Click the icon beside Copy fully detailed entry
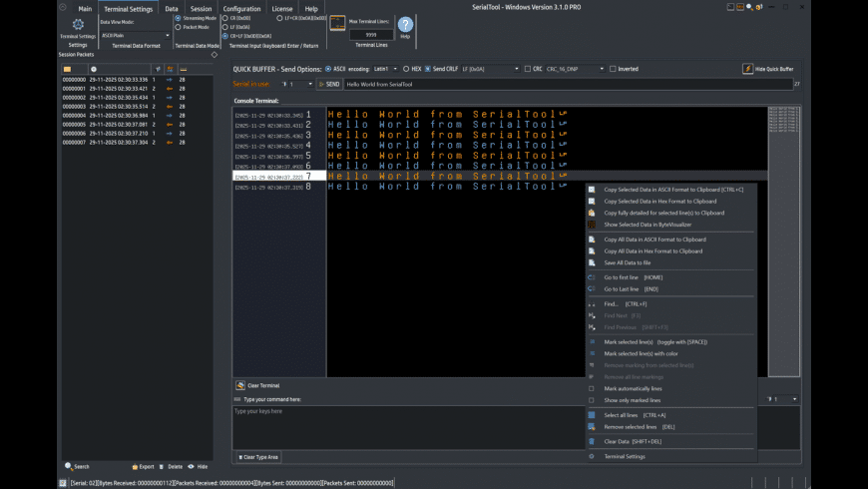This screenshot has width=868, height=489. tap(592, 213)
